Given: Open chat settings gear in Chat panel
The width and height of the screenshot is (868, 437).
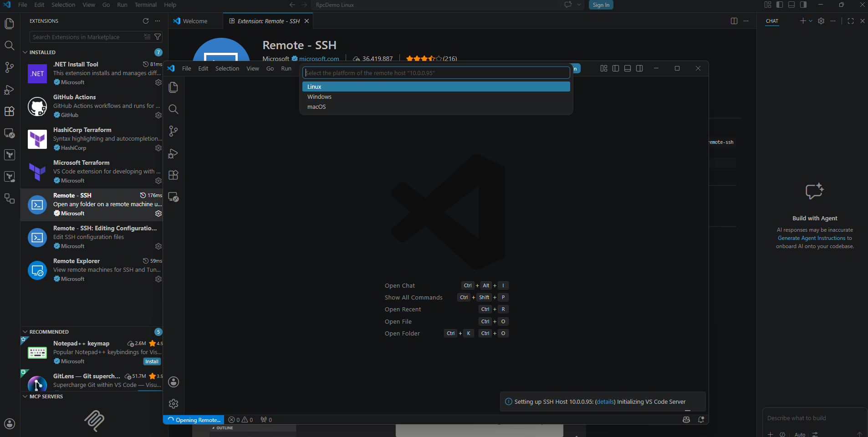Looking at the screenshot, I should [821, 21].
